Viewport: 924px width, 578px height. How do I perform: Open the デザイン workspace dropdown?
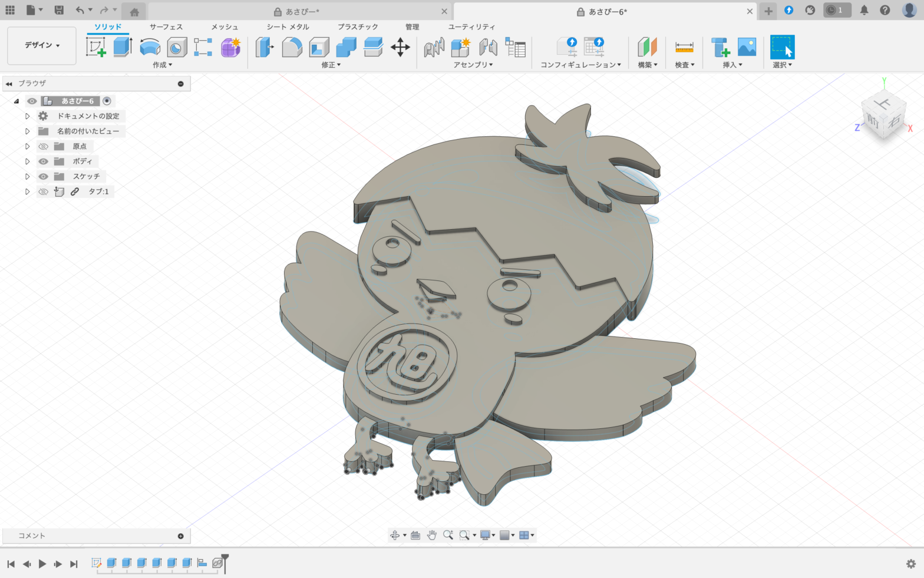(42, 45)
